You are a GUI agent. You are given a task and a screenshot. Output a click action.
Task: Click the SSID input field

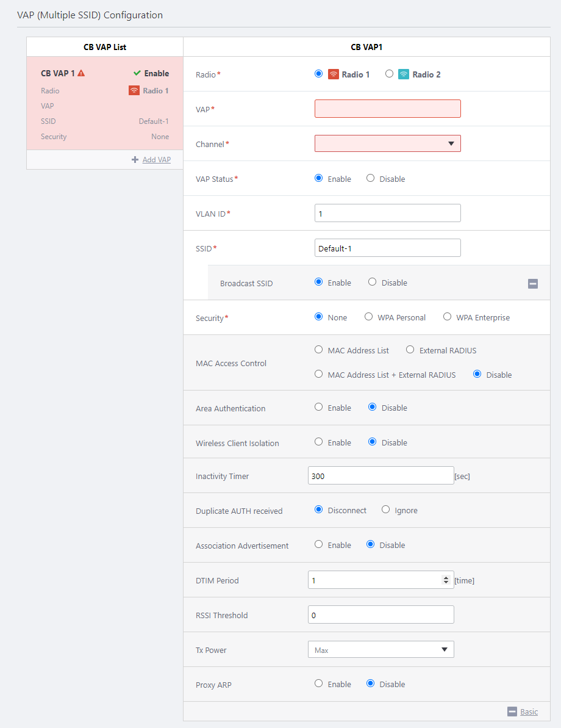tap(387, 248)
